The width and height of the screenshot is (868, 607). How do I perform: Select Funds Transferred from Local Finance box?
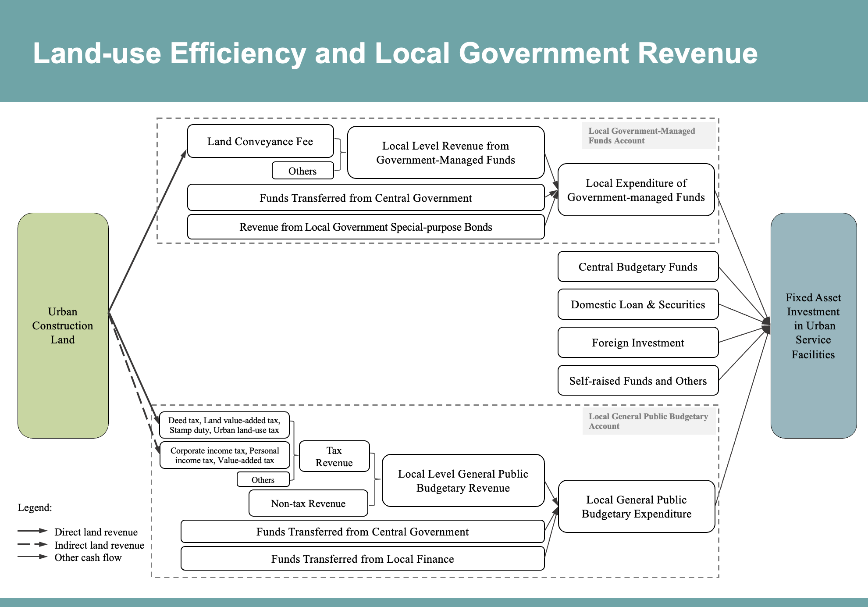point(363,559)
